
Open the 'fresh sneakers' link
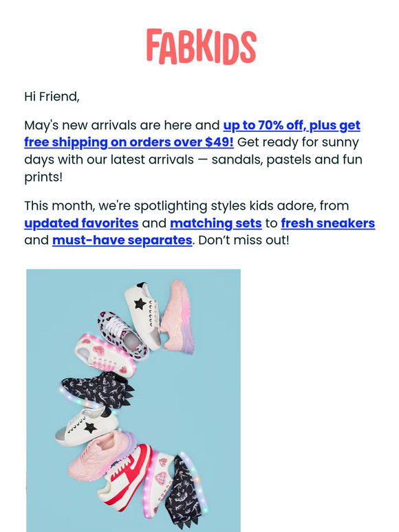pyautogui.click(x=327, y=223)
